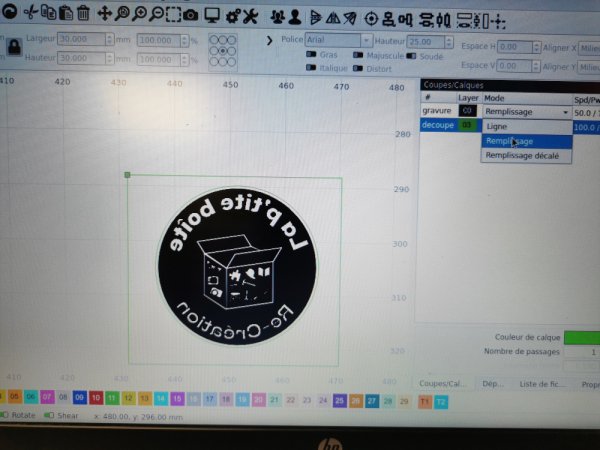Click the green Couleur de calque swatch

pos(581,338)
